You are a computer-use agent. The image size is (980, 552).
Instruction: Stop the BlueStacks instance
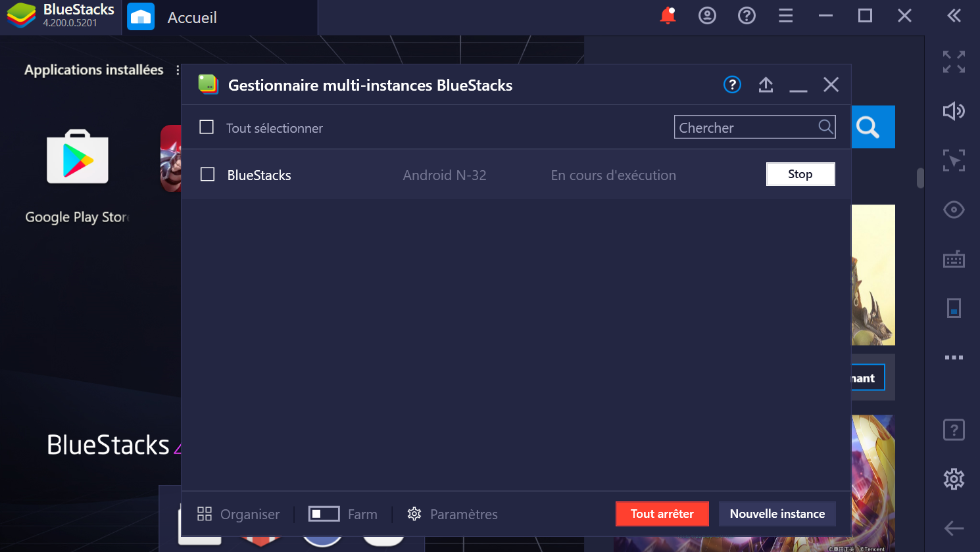point(800,174)
